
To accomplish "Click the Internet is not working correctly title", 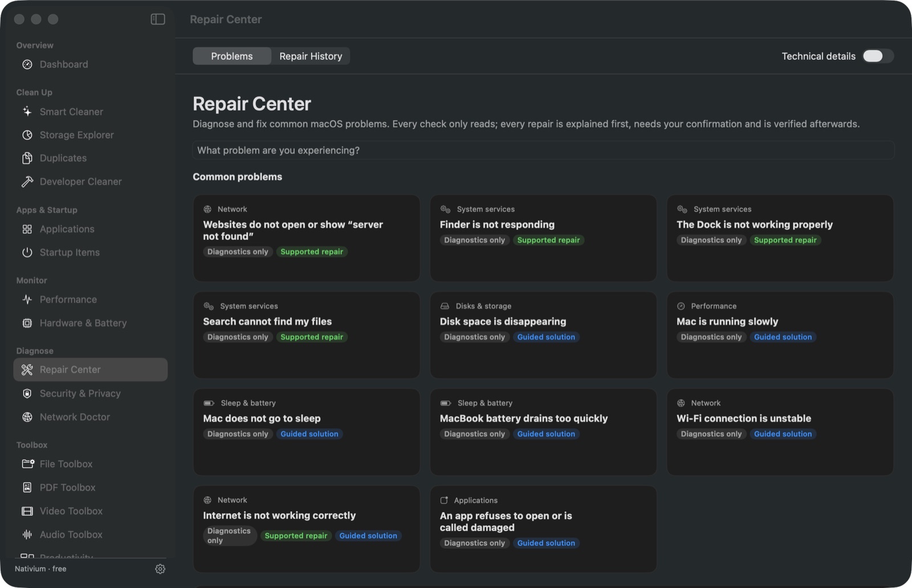I will [279, 515].
